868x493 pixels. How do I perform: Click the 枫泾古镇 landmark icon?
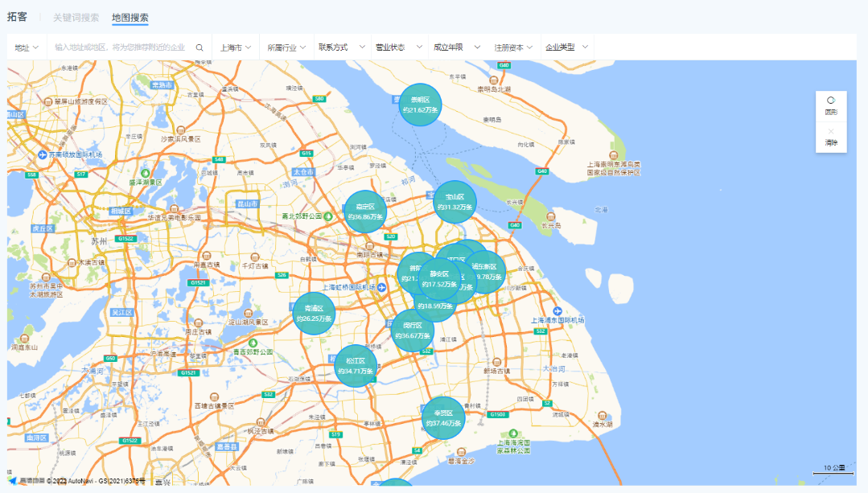point(259,422)
